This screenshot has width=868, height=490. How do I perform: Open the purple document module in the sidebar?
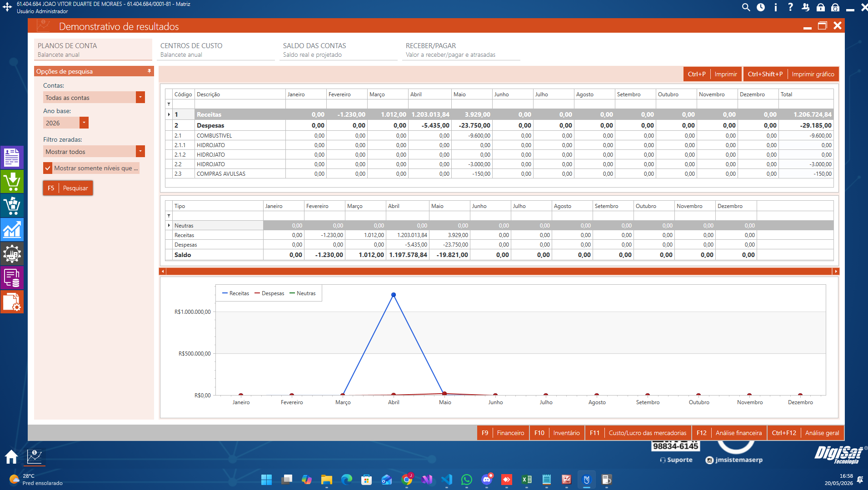(12, 157)
